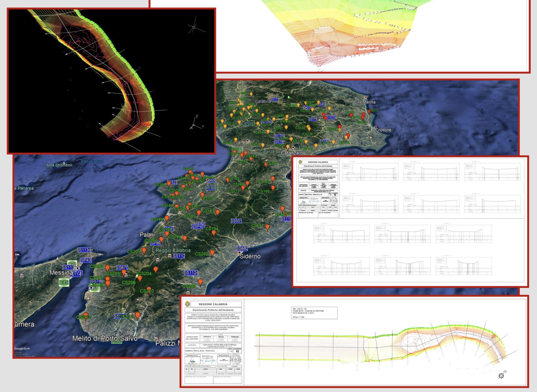Screen dimensions: 537x392
Task: Click the Melito di Porto Salvo label
Action: [x=105, y=338]
